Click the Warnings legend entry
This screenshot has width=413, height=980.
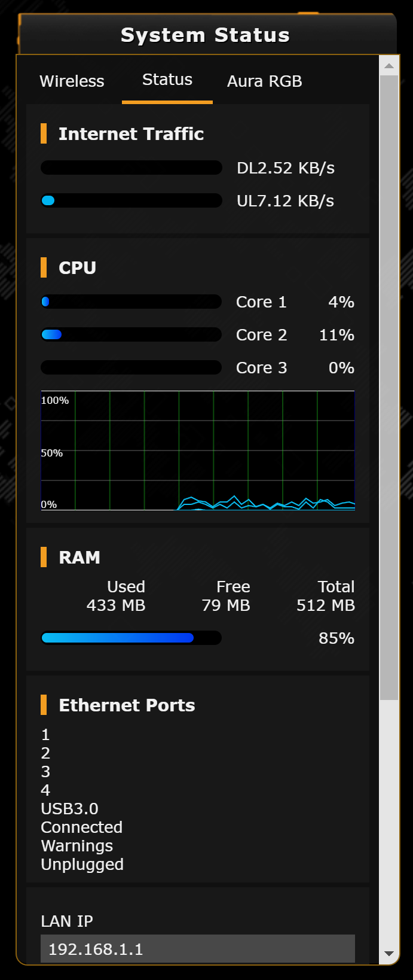(77, 845)
